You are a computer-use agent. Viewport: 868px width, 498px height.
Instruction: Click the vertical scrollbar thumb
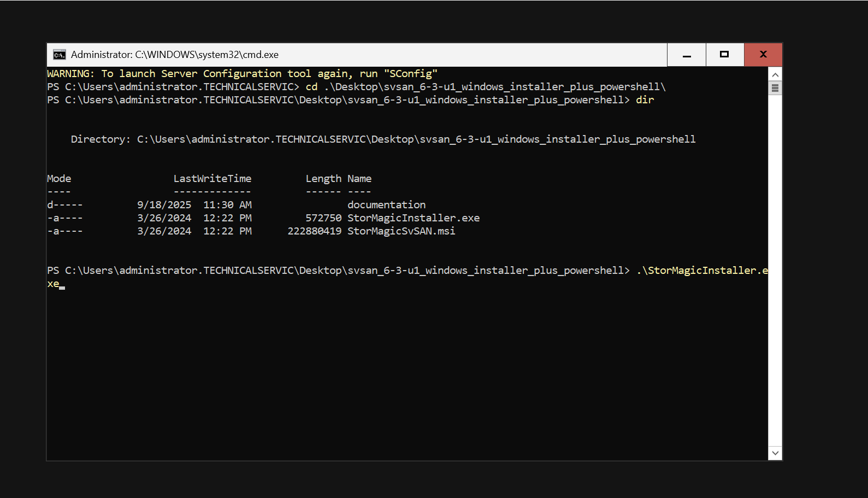[x=775, y=88]
